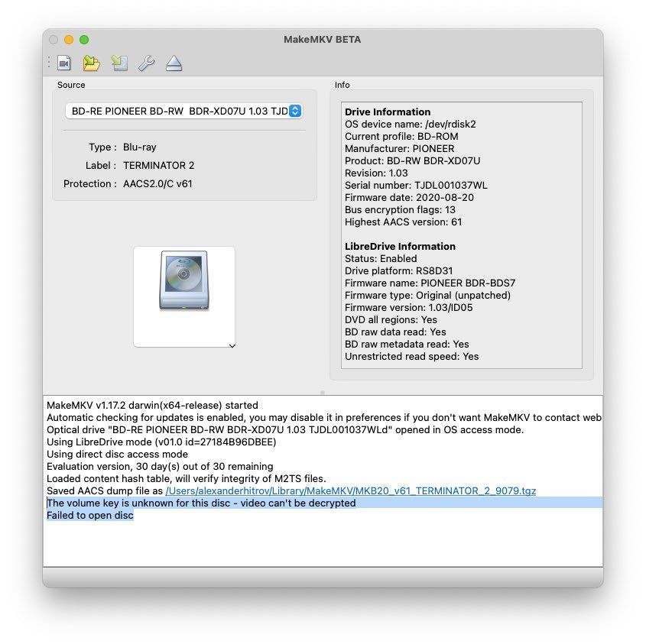Click the "TERMINATOR 2" label value
646x644 pixels.
click(158, 166)
